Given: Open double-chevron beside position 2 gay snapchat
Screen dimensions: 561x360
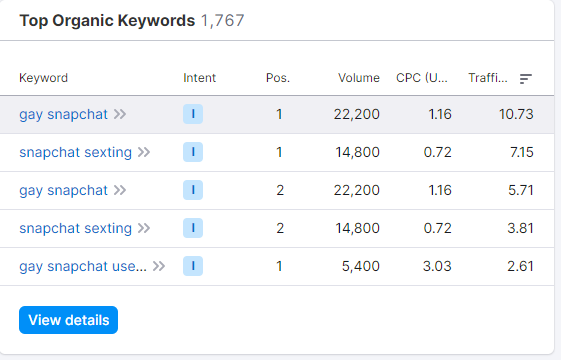Looking at the screenshot, I should 120,190.
